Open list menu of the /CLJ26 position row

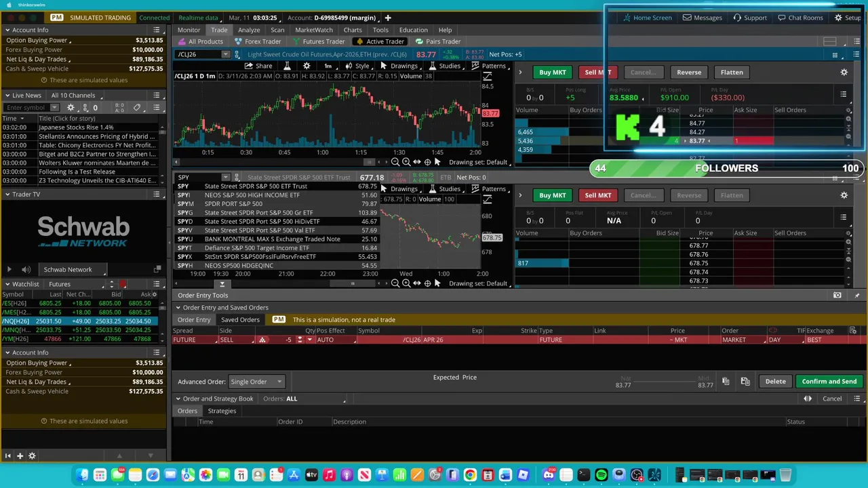pos(843,94)
